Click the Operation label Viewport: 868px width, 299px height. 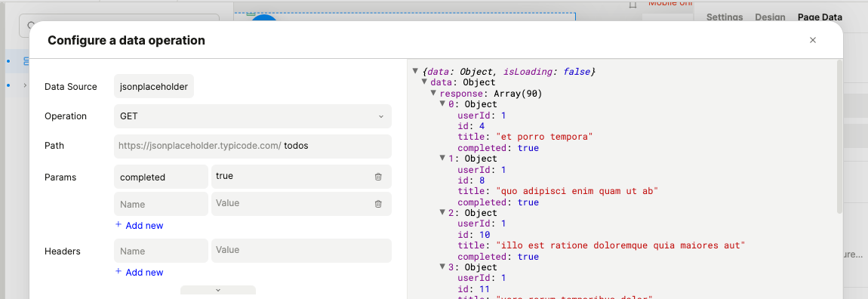tap(66, 116)
